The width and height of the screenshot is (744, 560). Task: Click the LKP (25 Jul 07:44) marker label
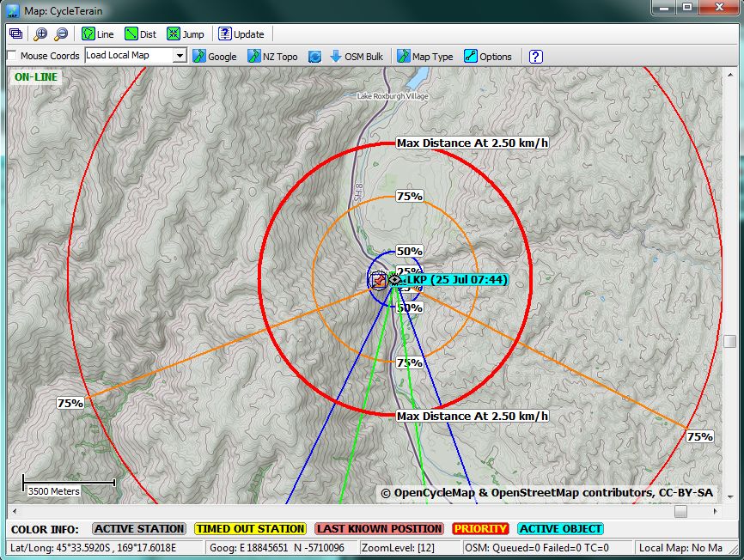[457, 280]
